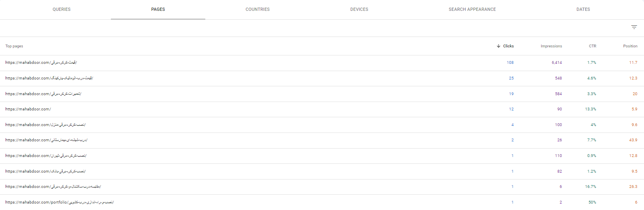644x210 pixels.
Task: Open the Countries tab
Action: coord(258,9)
